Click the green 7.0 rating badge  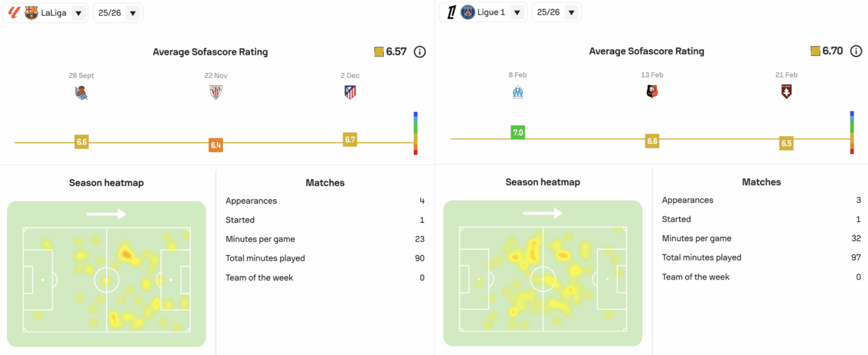[517, 132]
